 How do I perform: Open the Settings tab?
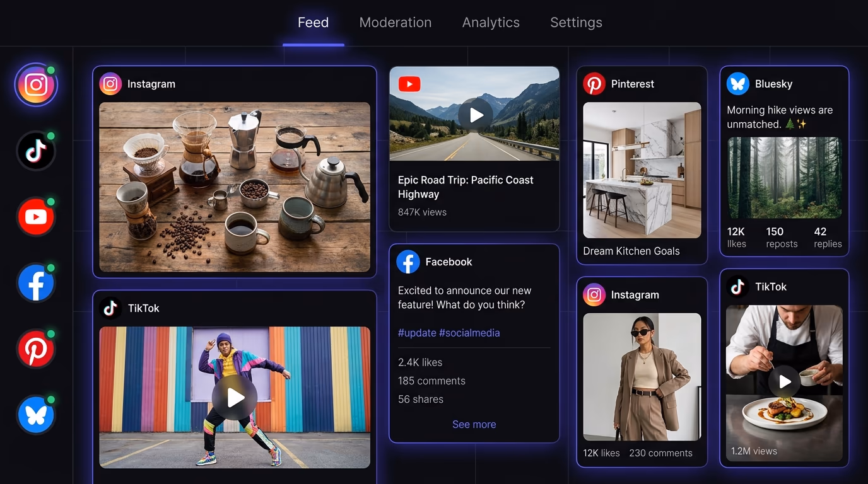(x=576, y=23)
